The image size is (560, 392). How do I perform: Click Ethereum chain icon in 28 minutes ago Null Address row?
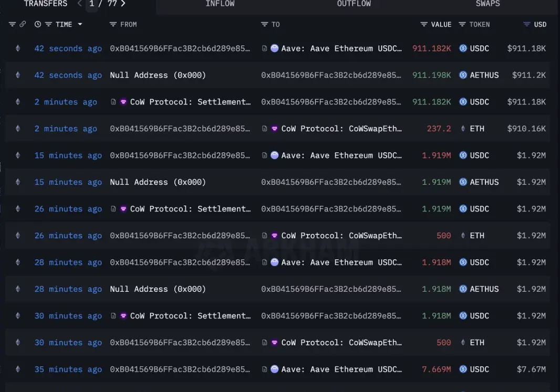(18, 289)
